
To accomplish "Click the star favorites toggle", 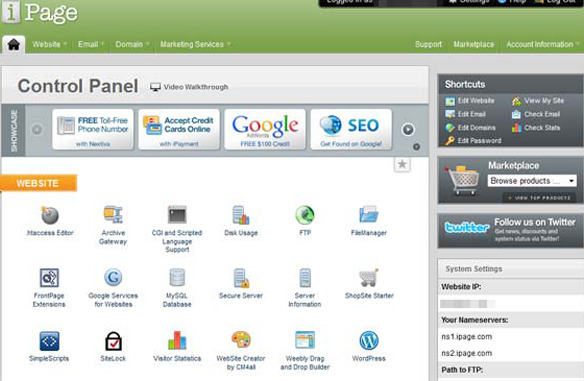I will (x=402, y=164).
